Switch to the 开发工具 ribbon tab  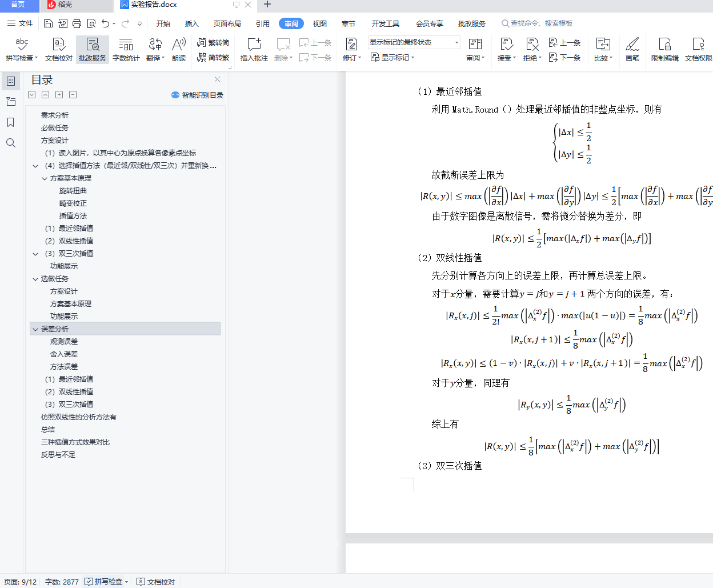point(386,23)
